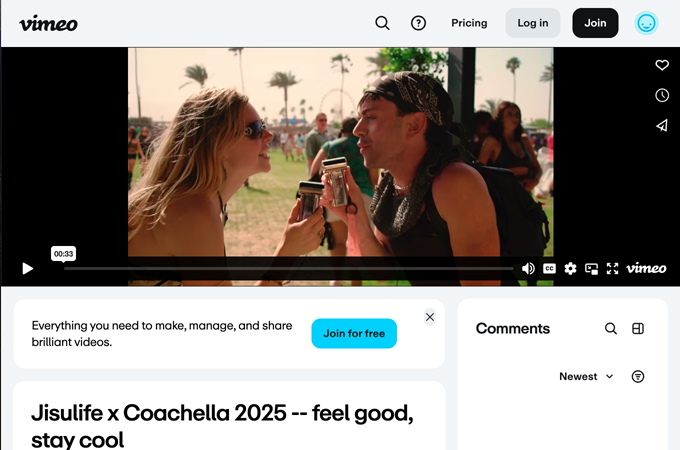
Task: Open the Newest sort dropdown
Action: pos(586,376)
